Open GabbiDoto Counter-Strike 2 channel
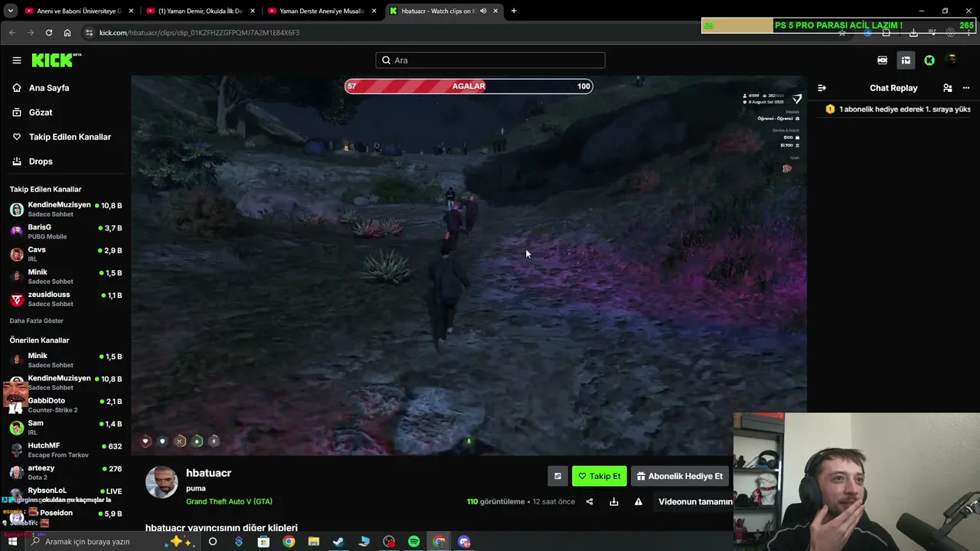This screenshot has height=551, width=980. [x=66, y=406]
